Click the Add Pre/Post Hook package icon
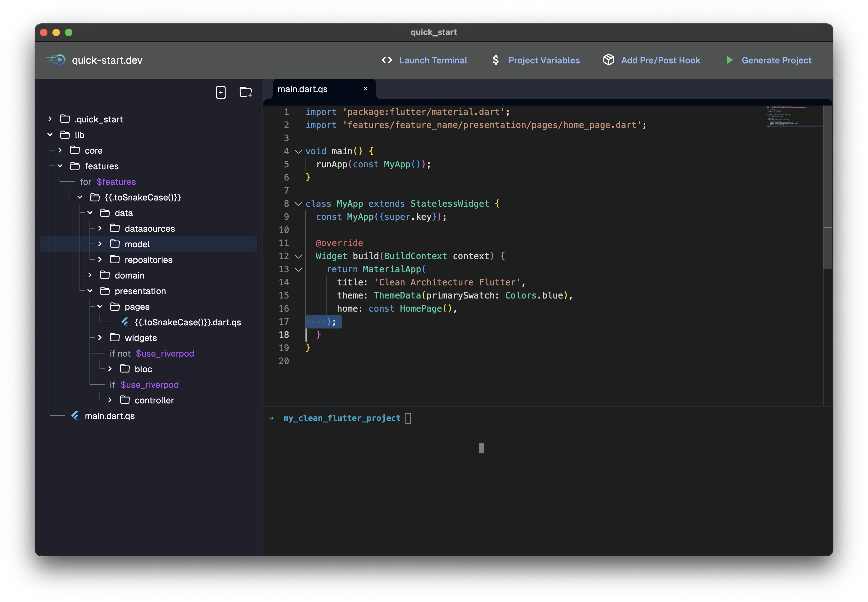 pyautogui.click(x=609, y=60)
